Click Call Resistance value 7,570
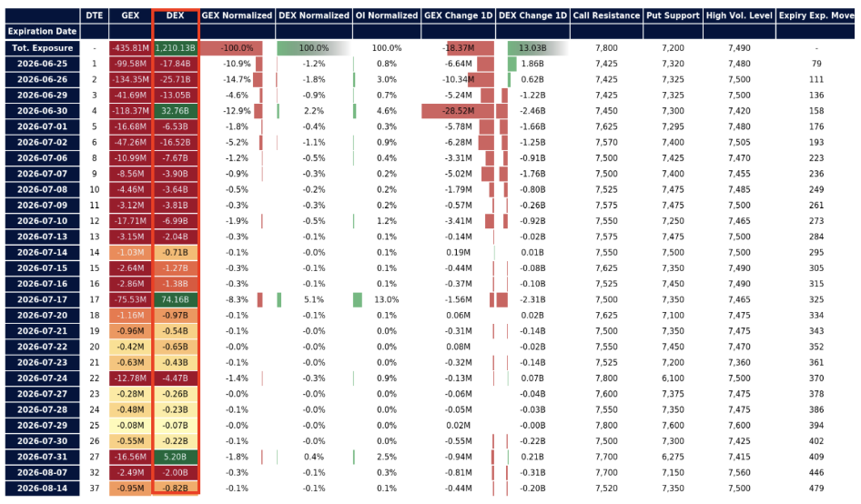 pos(606,142)
